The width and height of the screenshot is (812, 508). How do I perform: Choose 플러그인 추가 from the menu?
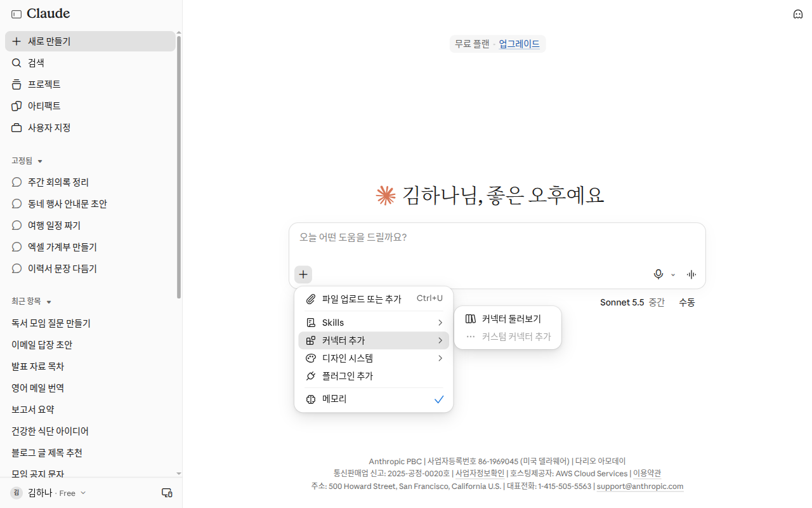374,376
